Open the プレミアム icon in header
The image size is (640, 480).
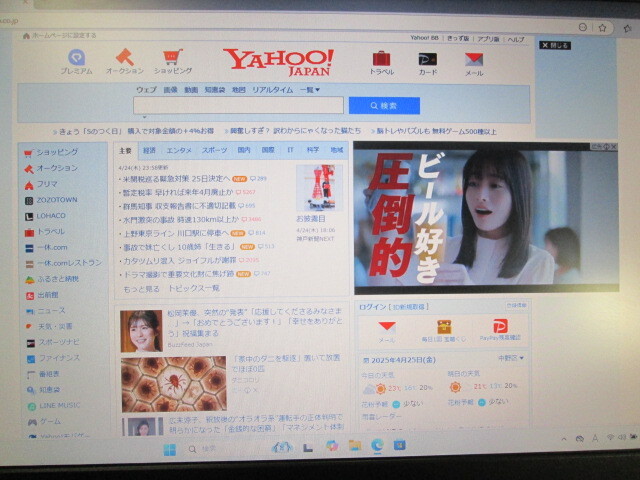(76, 59)
